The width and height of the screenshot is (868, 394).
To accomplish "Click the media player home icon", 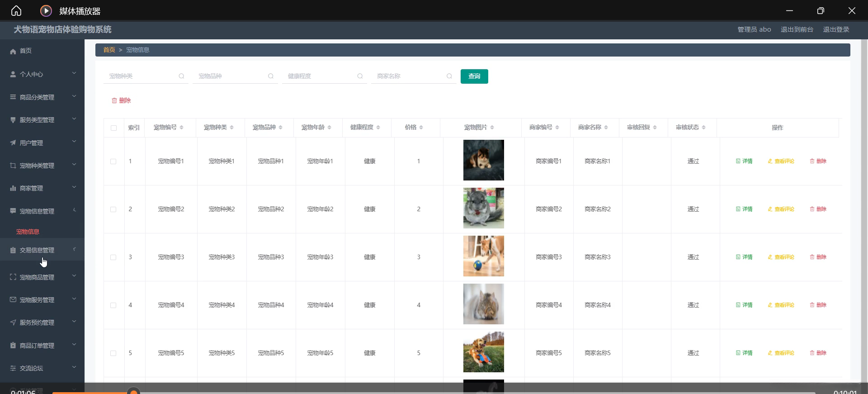I will (16, 10).
